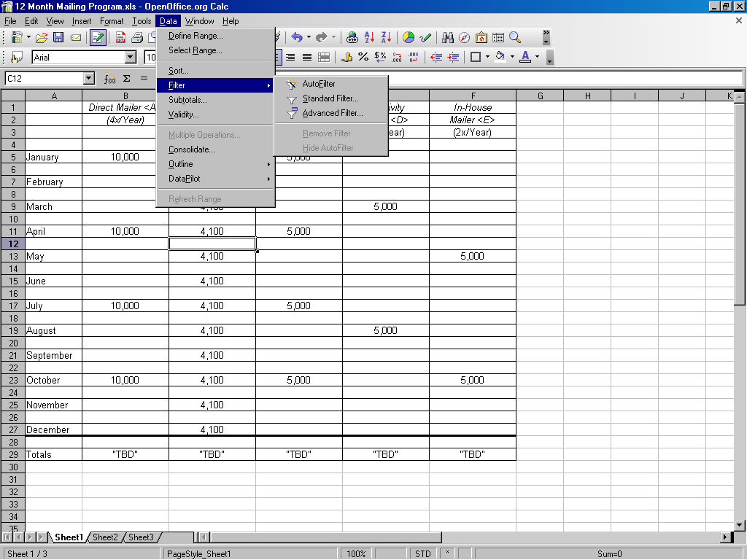Click the Sort Ascending toolbar icon
The image size is (747, 560).
369,37
